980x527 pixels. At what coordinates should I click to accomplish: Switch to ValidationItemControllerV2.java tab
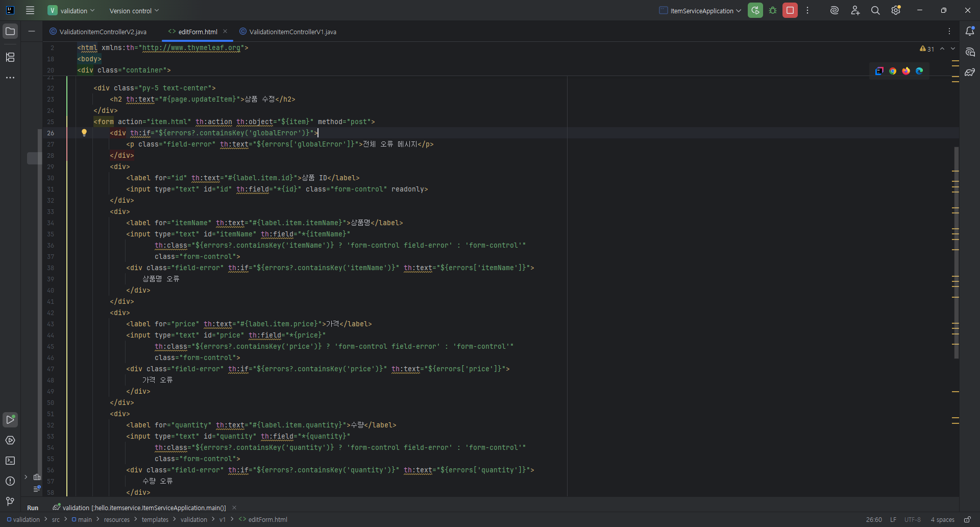coord(98,32)
